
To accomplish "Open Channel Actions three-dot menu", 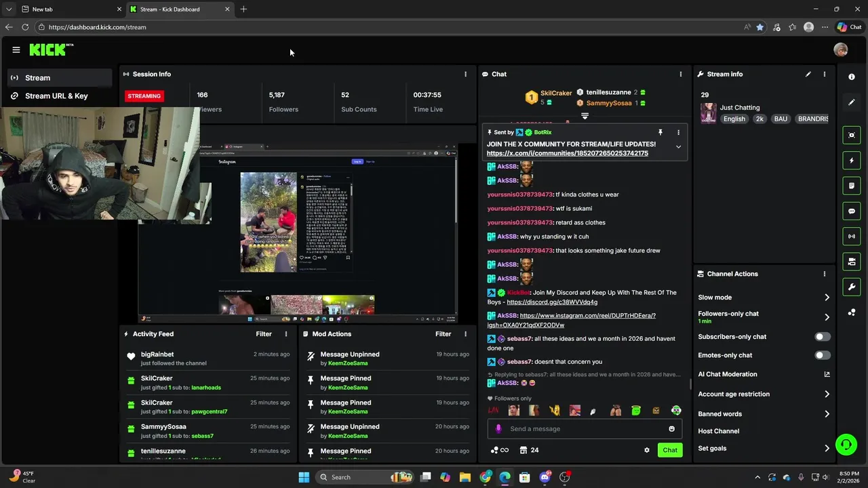I will (825, 274).
